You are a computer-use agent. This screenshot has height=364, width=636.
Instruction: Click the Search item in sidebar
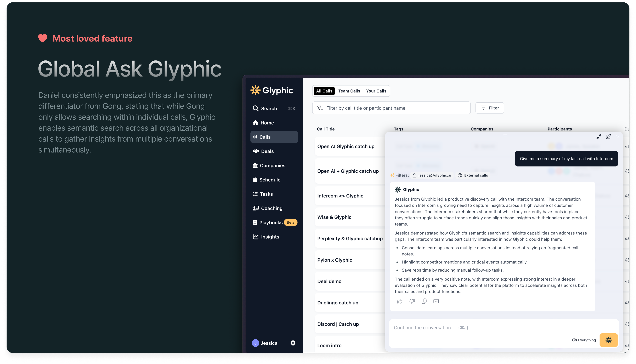click(x=269, y=109)
